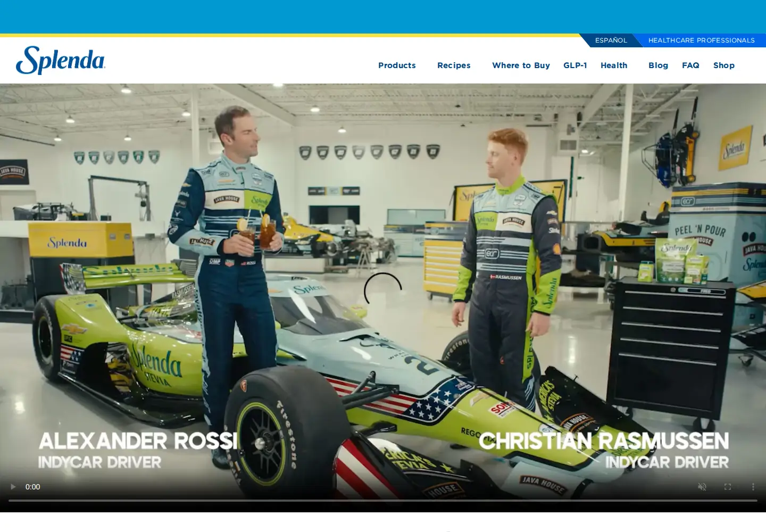Open Healthcare Professionals link

(x=701, y=40)
